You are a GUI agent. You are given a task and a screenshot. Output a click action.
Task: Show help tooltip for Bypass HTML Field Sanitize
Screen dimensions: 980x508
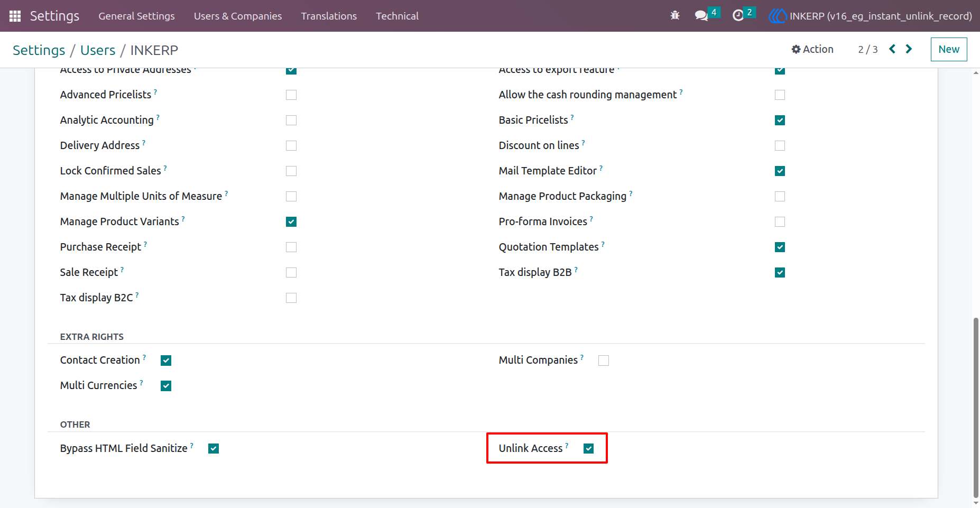point(191,446)
